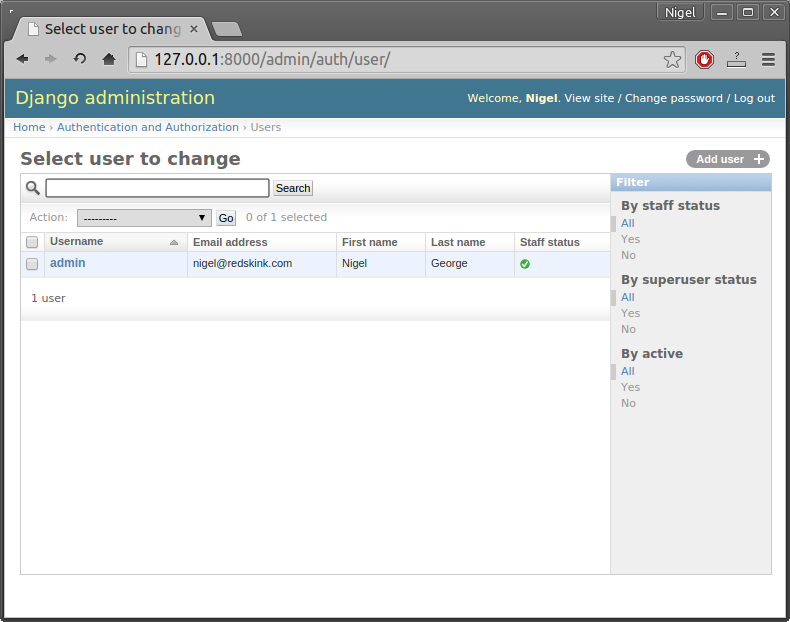
Task: Reload the page with the refresh icon
Action: point(80,59)
